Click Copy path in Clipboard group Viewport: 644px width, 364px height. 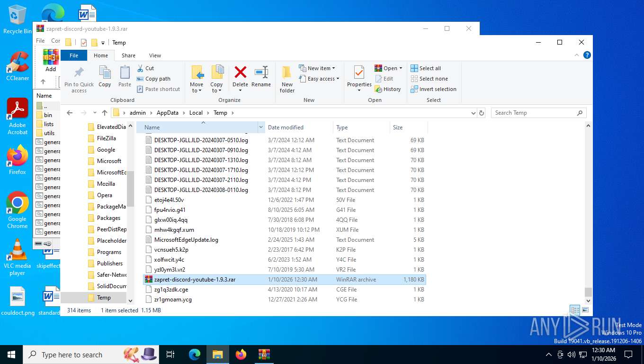pos(153,79)
